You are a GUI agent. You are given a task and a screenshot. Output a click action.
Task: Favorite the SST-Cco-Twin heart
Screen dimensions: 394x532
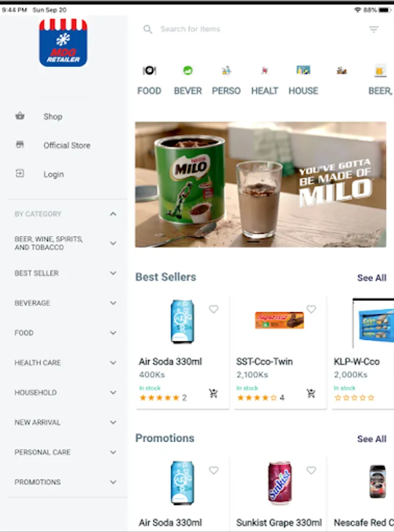[311, 309]
